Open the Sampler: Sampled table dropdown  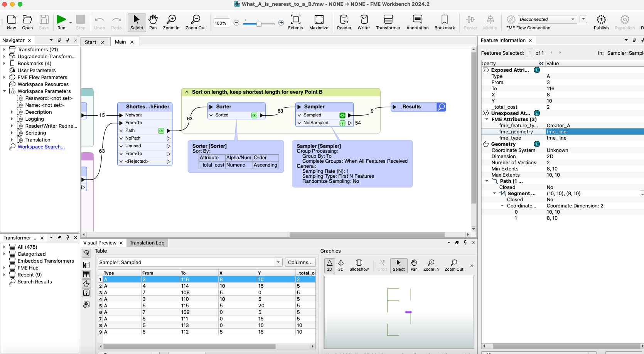click(x=278, y=262)
